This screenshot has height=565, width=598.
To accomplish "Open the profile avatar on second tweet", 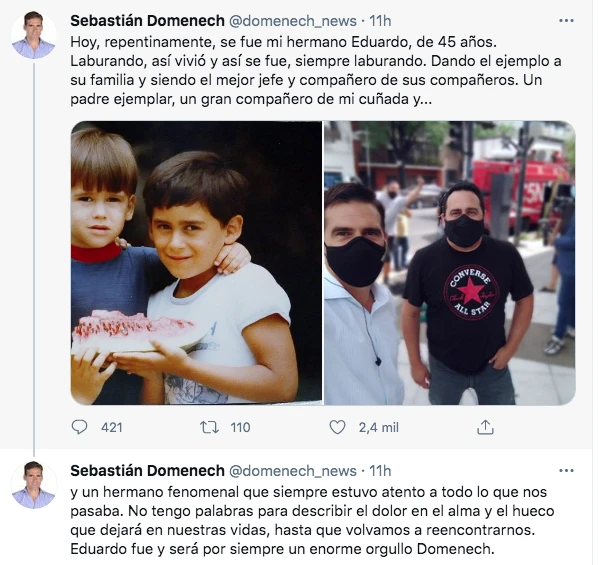I will click(34, 485).
